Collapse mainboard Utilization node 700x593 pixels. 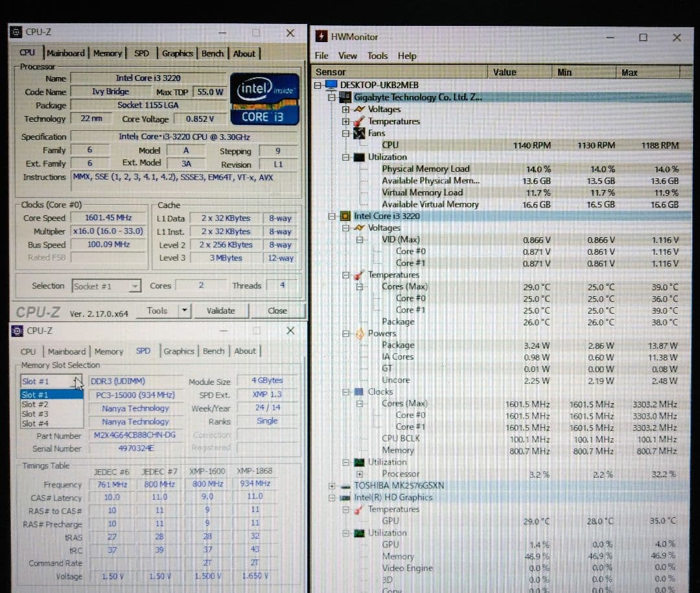[x=345, y=157]
